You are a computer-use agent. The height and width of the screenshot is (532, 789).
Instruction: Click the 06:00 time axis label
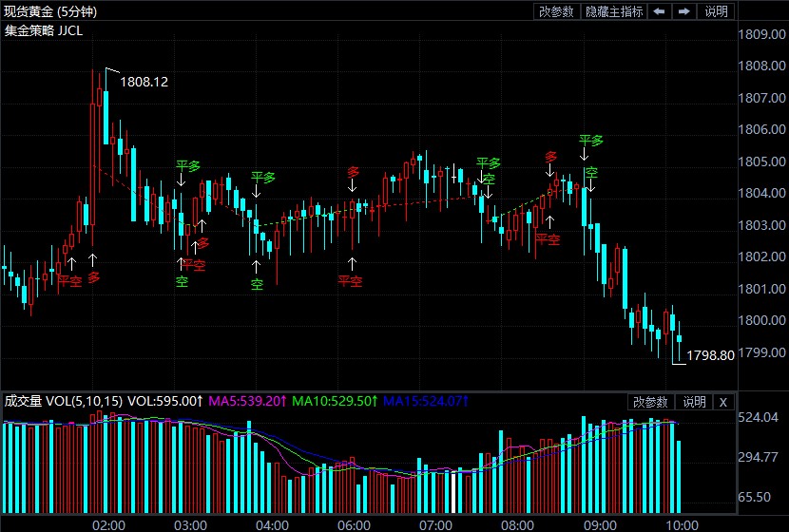[354, 524]
